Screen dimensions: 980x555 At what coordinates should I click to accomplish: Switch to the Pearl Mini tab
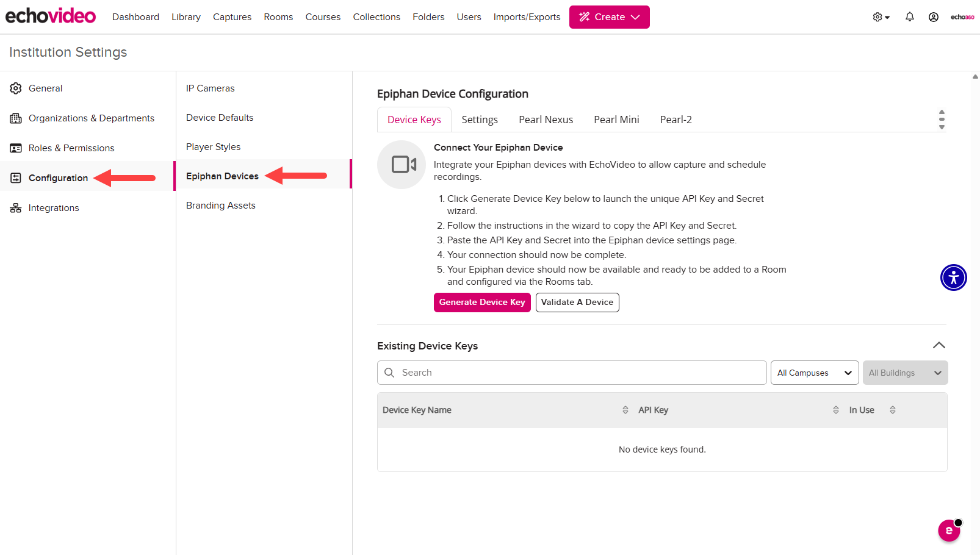[616, 120]
